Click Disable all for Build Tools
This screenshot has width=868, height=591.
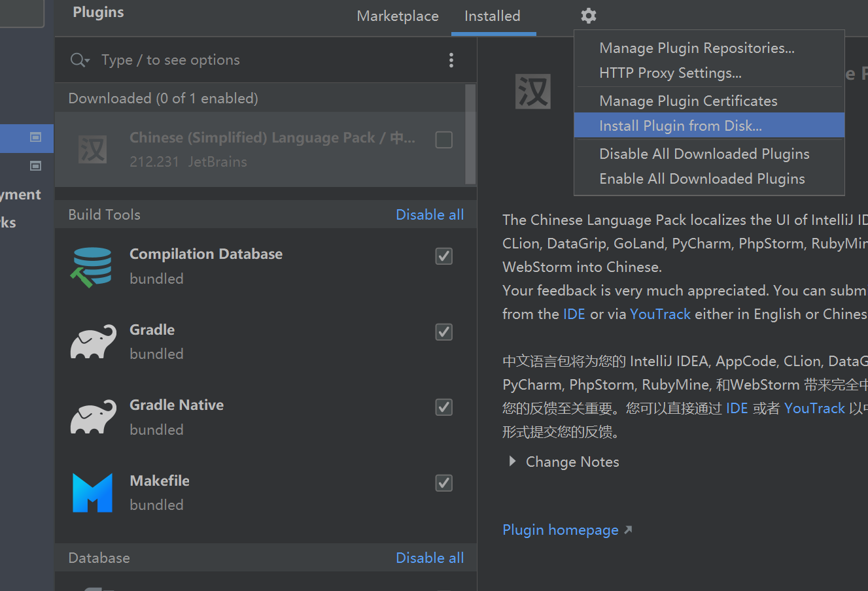(430, 214)
